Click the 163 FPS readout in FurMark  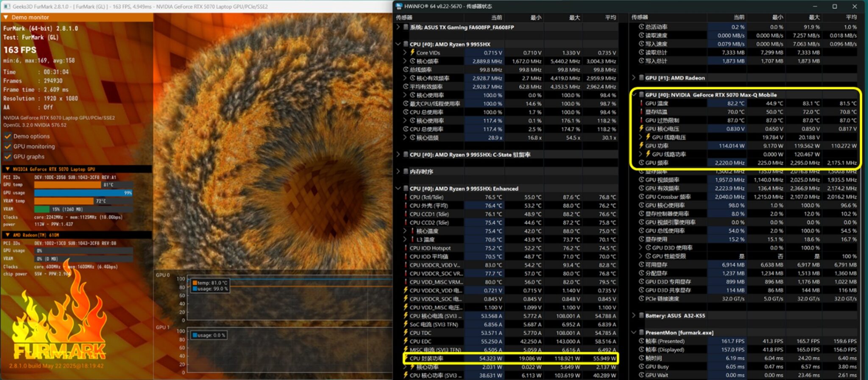click(x=20, y=50)
